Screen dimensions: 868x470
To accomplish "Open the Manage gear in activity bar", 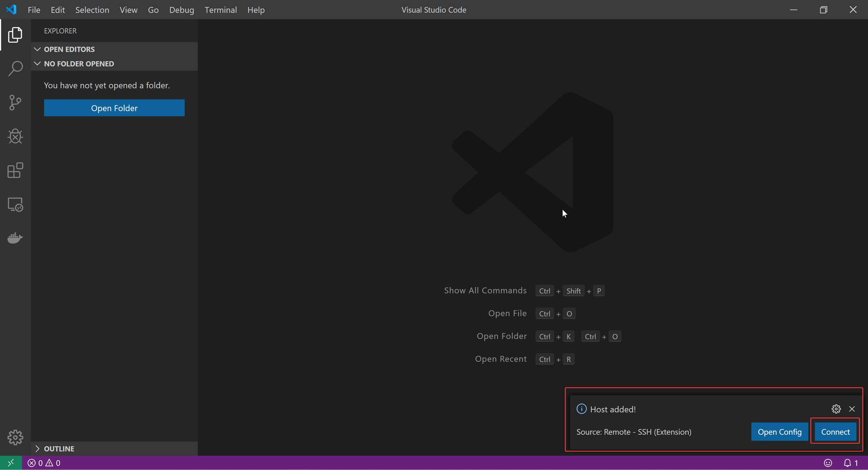I will coord(15,437).
